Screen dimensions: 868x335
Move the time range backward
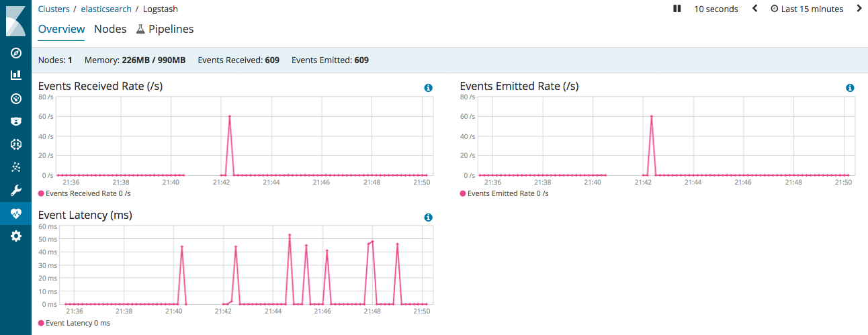point(754,9)
